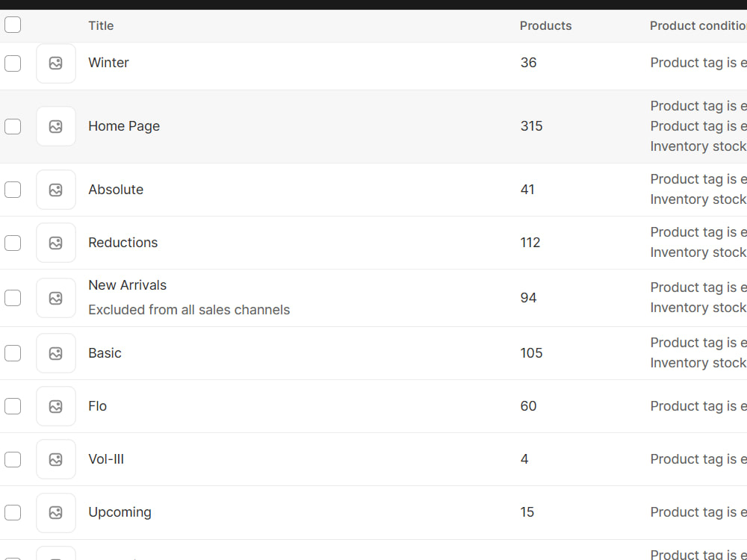Open the Absolute collection thumbnail icon

(x=56, y=190)
